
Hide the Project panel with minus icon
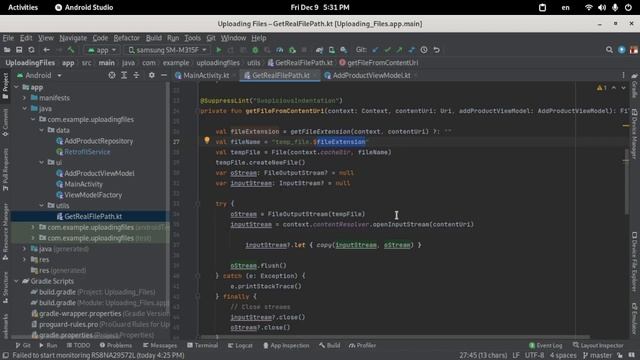tap(164, 75)
